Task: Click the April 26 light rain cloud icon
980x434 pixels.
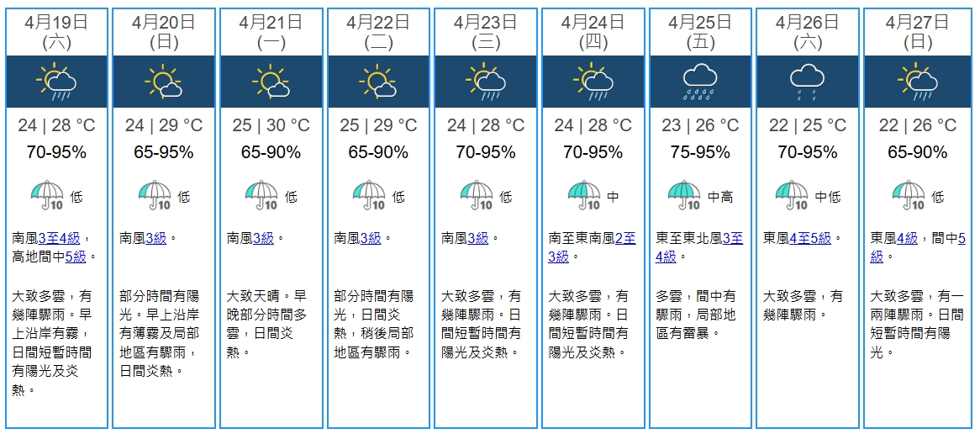Action: coord(807,82)
